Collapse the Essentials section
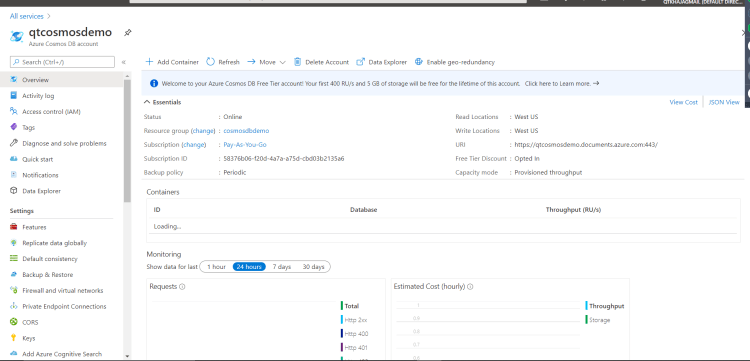 147,102
